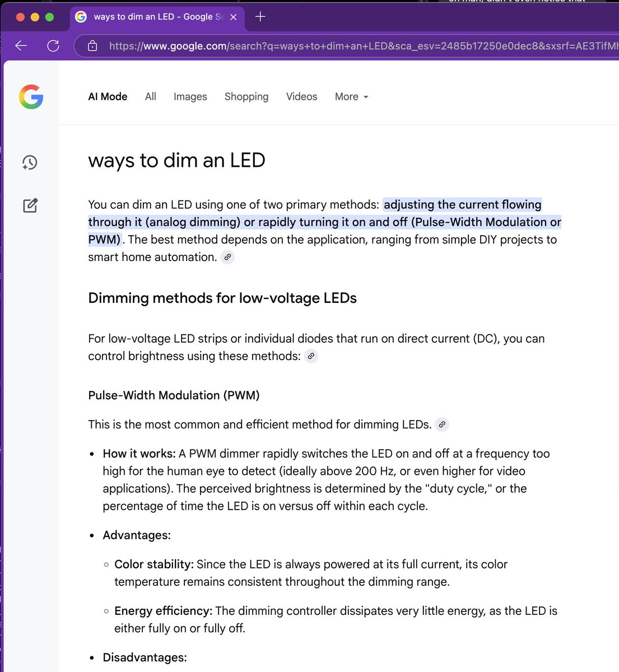Open Images results tab

(190, 97)
